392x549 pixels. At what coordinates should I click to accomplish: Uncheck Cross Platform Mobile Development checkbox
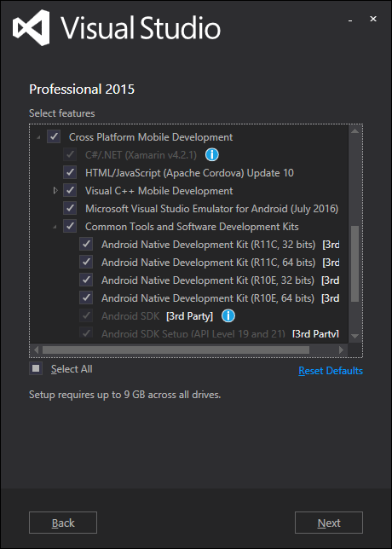[x=54, y=137]
